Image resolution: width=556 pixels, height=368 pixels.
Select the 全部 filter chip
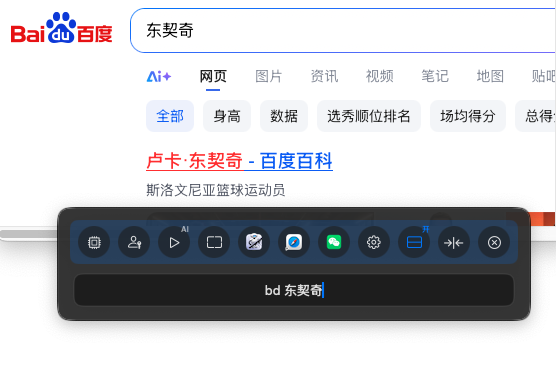click(170, 116)
